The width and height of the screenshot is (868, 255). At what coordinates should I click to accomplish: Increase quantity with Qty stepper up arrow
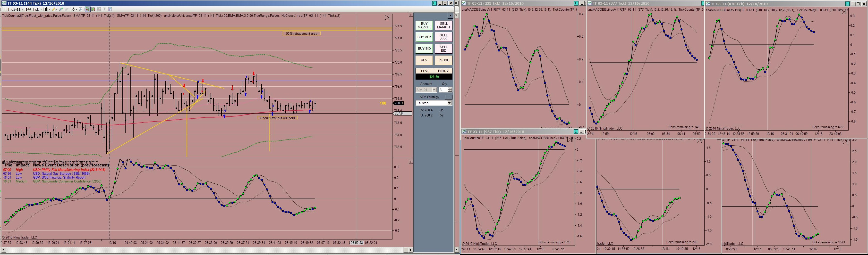coord(450,89)
